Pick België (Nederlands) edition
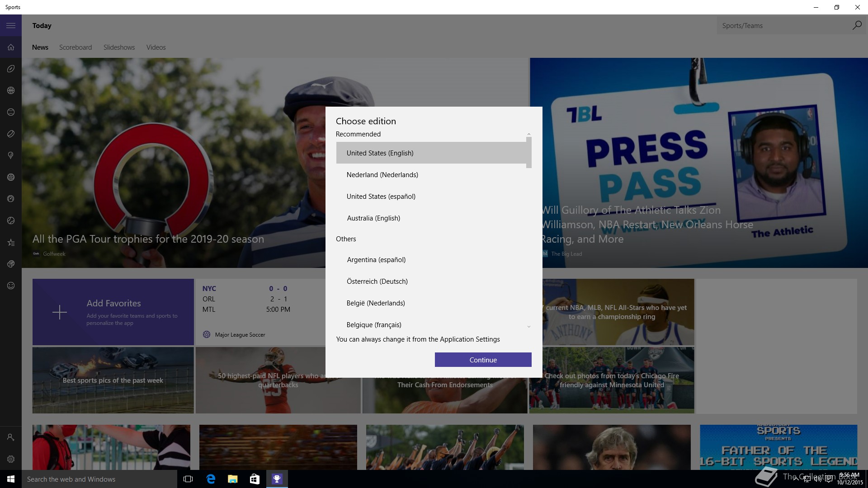The image size is (868, 488). pos(431,303)
